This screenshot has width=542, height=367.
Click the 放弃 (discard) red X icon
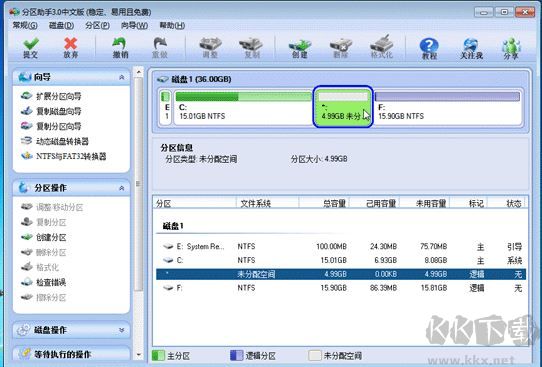71,48
